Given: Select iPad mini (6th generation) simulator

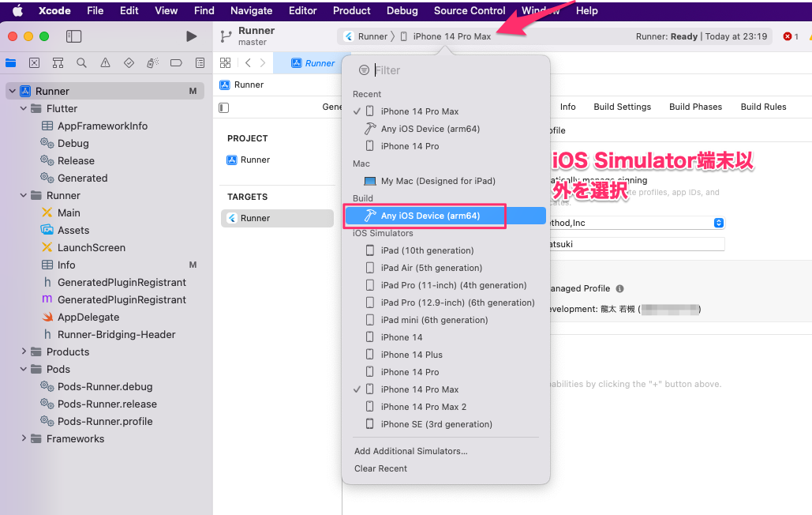Looking at the screenshot, I should (x=445, y=320).
